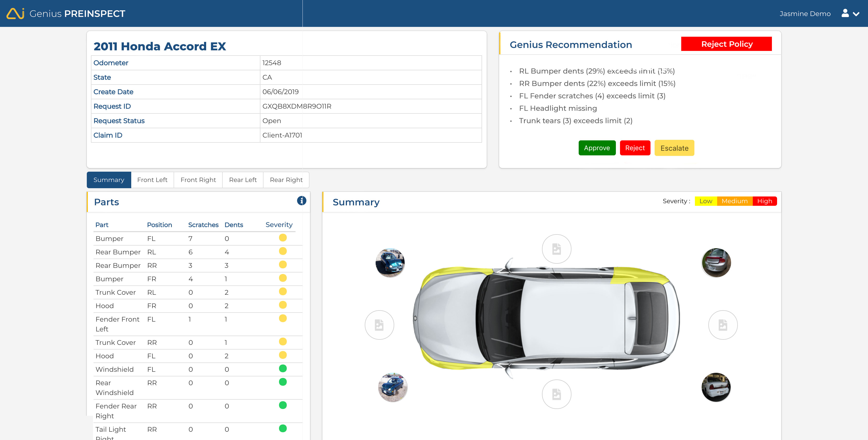Image resolution: width=868 pixels, height=440 pixels.
Task: Click 'Trunk tears (3) exceeds limit (2)' line
Action: 576,121
